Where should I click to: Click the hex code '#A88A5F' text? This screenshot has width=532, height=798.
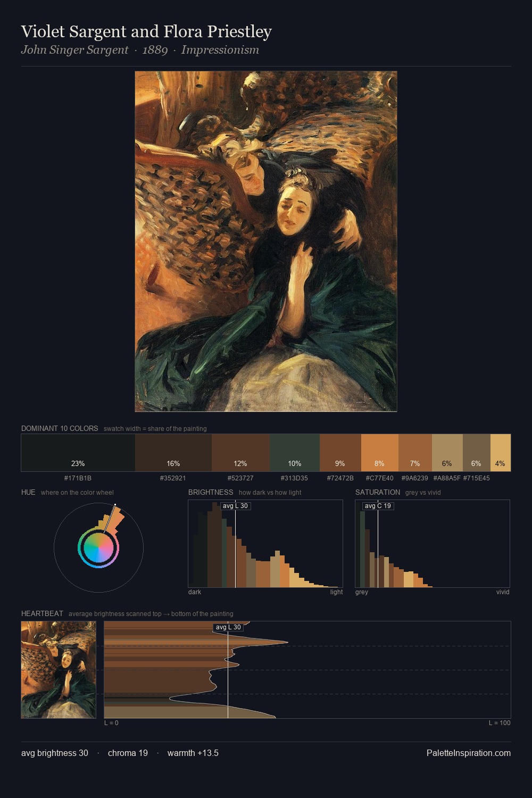[447, 478]
